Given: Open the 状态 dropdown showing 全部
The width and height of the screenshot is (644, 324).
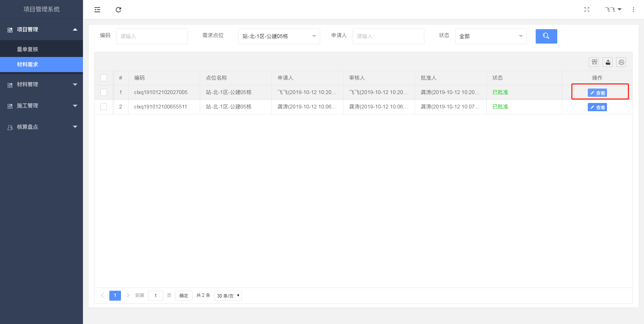Looking at the screenshot, I should coord(491,36).
